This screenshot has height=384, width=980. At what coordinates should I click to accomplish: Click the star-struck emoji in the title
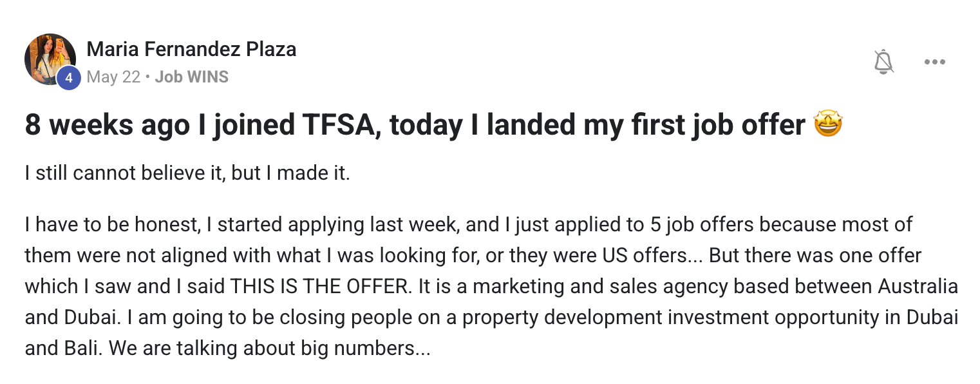(828, 124)
